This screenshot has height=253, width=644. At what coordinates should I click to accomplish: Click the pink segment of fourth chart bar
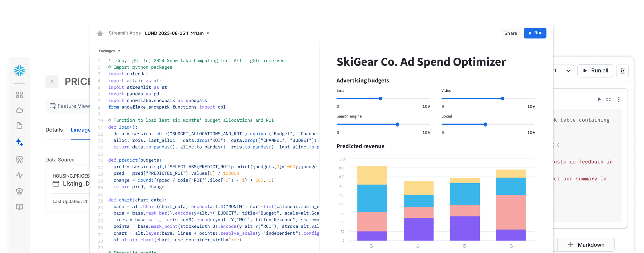tap(511, 212)
